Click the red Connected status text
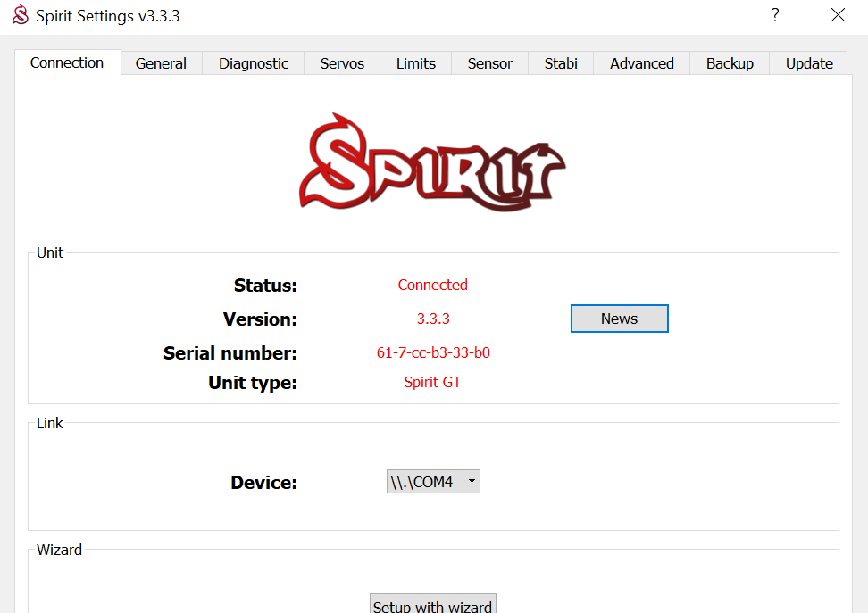 433,285
